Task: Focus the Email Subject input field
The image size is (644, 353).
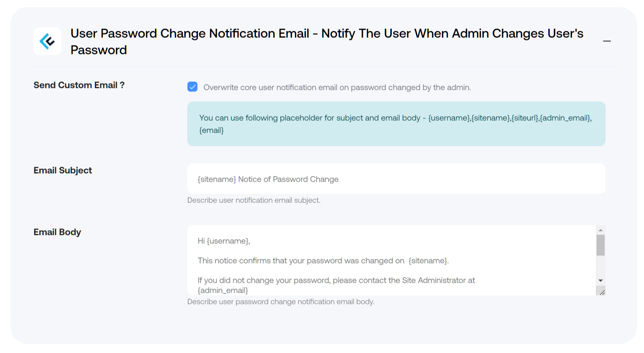Action: coord(396,179)
